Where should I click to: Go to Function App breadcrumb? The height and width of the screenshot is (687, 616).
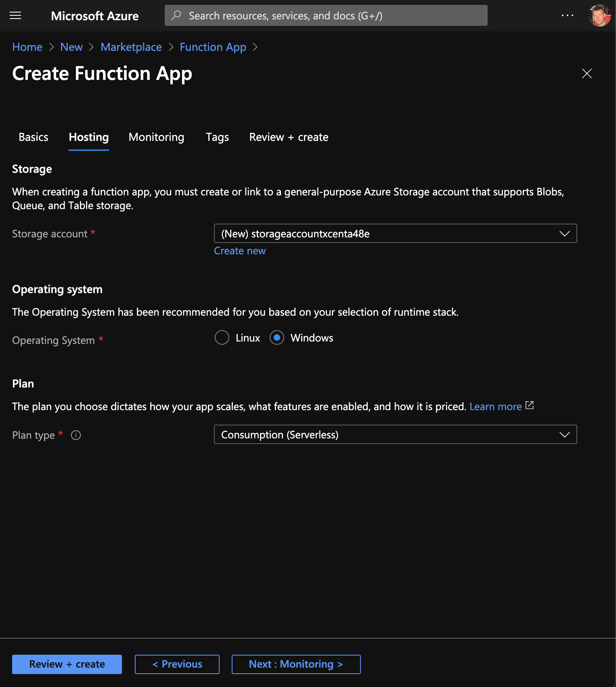point(213,47)
